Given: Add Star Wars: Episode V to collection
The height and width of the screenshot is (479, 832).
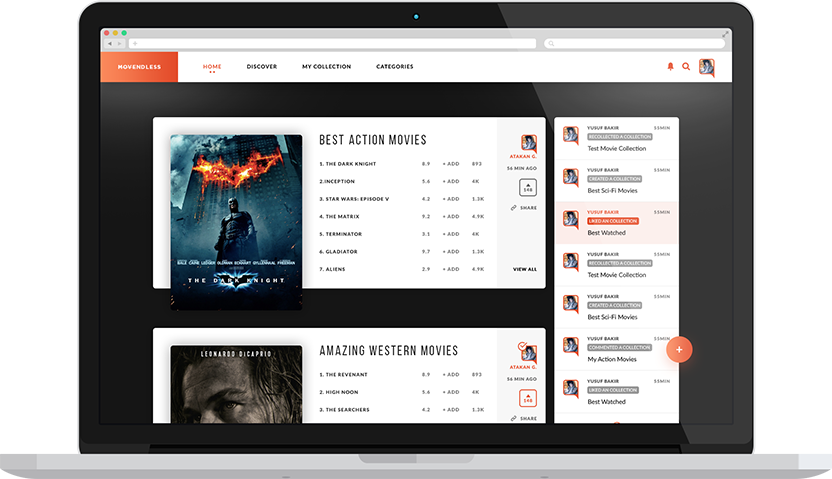Looking at the screenshot, I should point(451,199).
